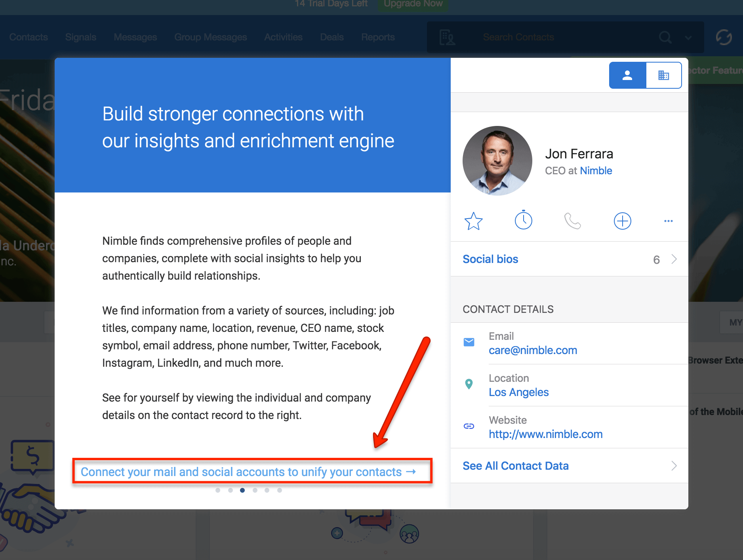Click the magnifying glass search icon
Screen dimensions: 743x560
click(665, 37)
